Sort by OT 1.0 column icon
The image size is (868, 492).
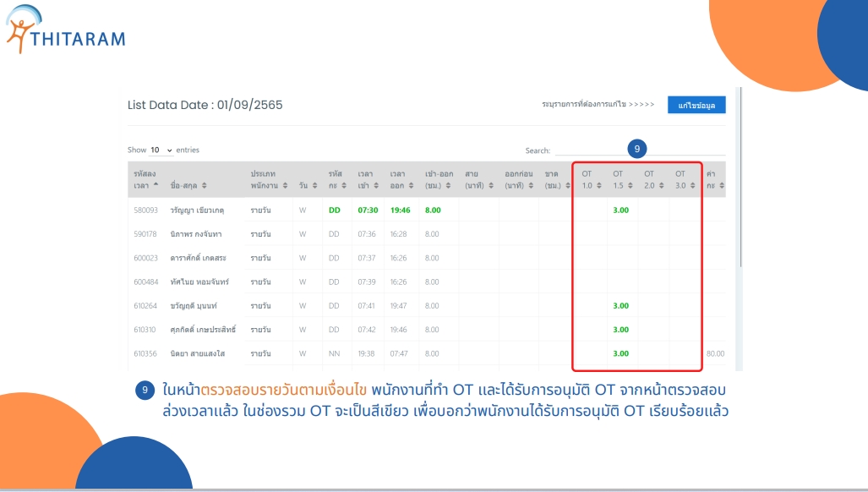point(600,185)
